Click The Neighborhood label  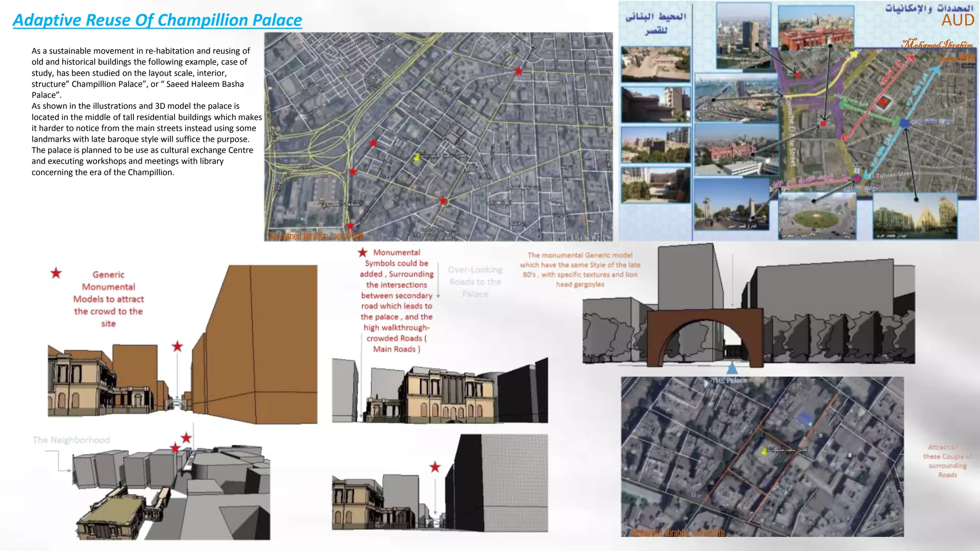(x=71, y=440)
